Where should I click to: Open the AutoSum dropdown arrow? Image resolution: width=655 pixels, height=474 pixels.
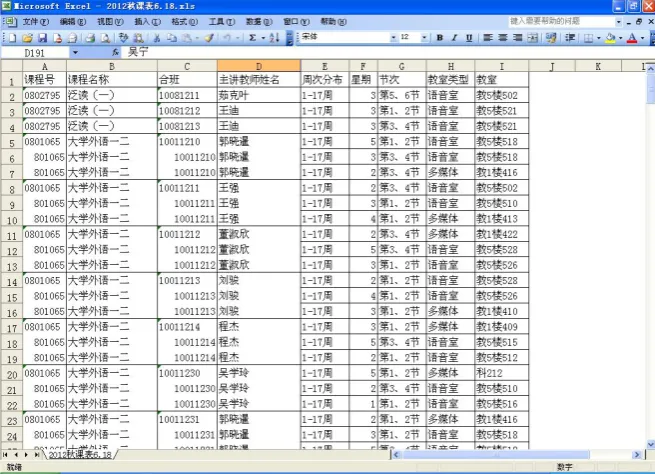click(x=263, y=38)
